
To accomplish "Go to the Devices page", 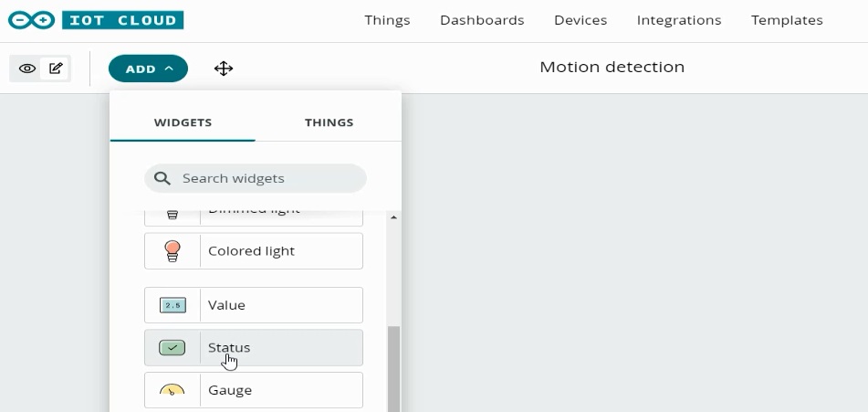I will [x=580, y=20].
